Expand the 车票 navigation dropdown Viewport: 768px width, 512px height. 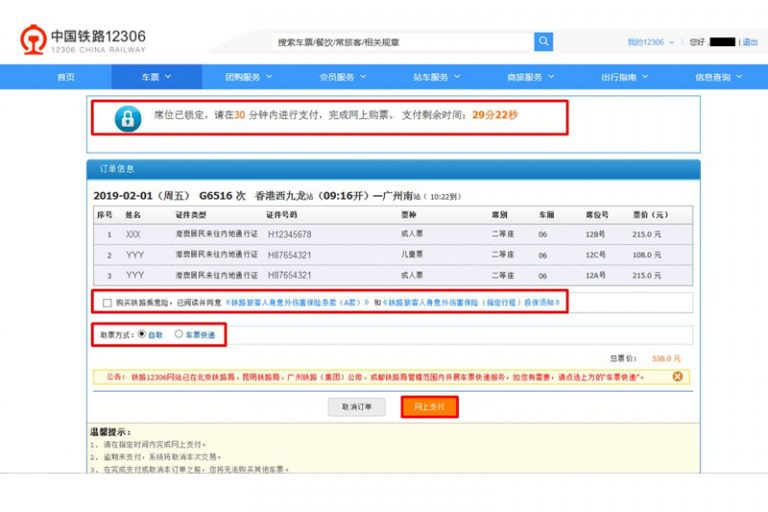click(x=156, y=77)
